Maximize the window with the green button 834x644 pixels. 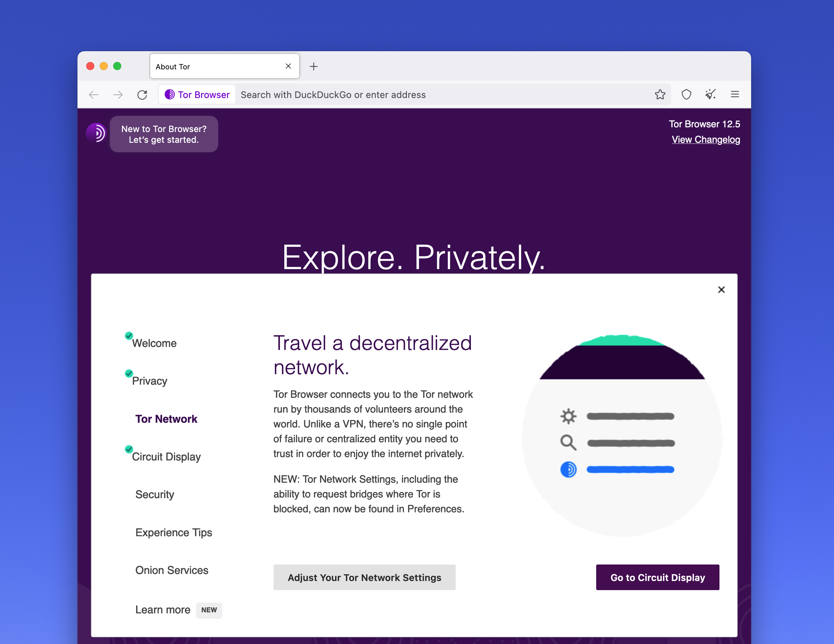coord(117,66)
